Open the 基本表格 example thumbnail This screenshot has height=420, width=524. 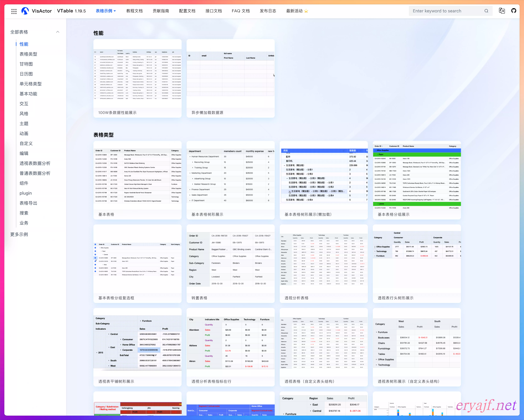coord(137,175)
